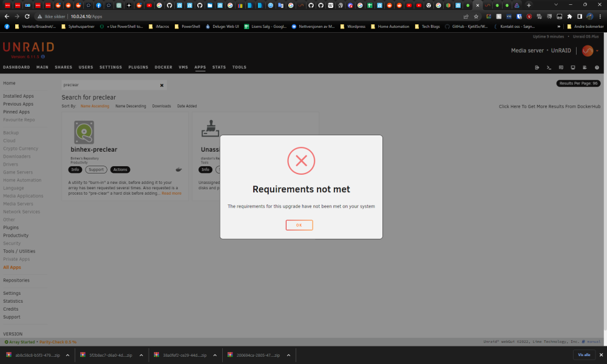Open Info for binhex-preclear
The image size is (607, 364).
(x=75, y=169)
